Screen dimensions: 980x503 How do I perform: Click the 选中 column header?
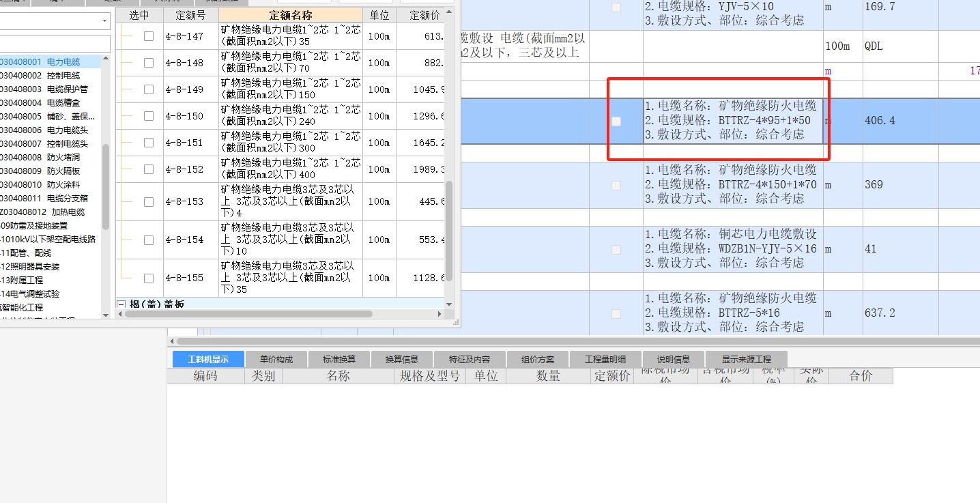point(139,15)
